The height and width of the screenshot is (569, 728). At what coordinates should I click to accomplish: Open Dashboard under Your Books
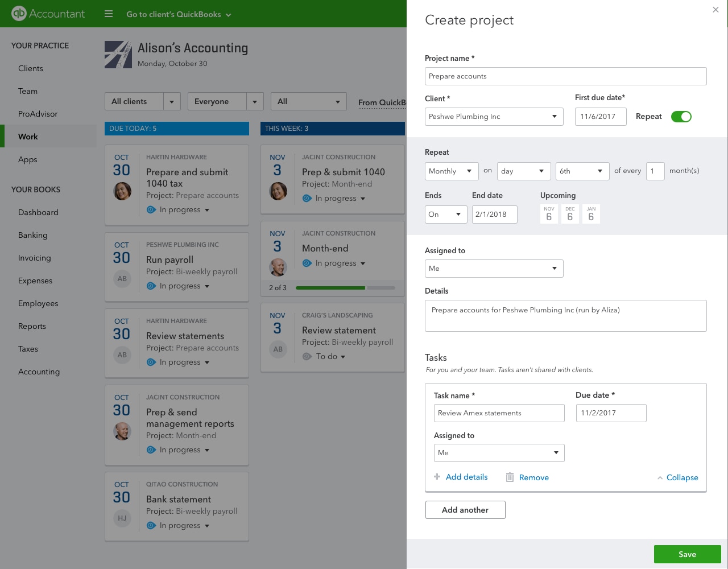38,212
